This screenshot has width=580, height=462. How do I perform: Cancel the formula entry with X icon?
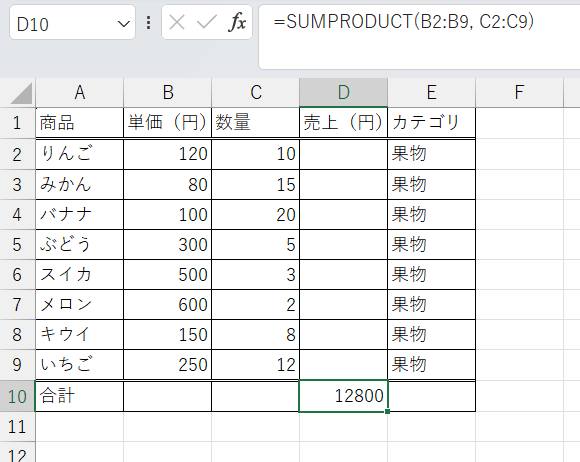(177, 23)
